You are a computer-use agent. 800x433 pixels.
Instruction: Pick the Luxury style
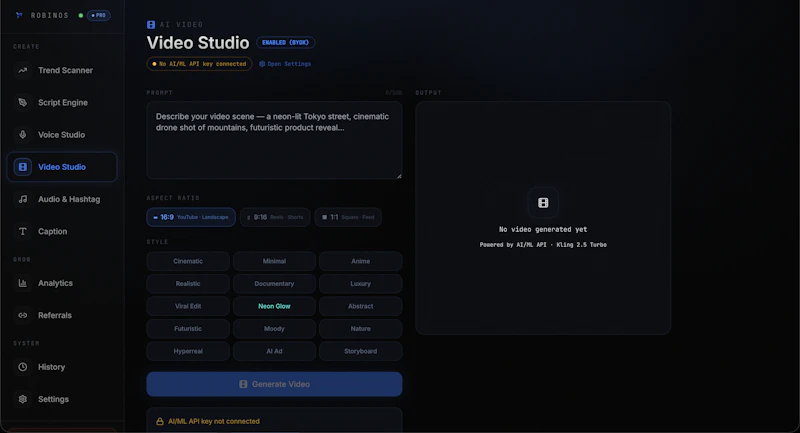coord(360,284)
